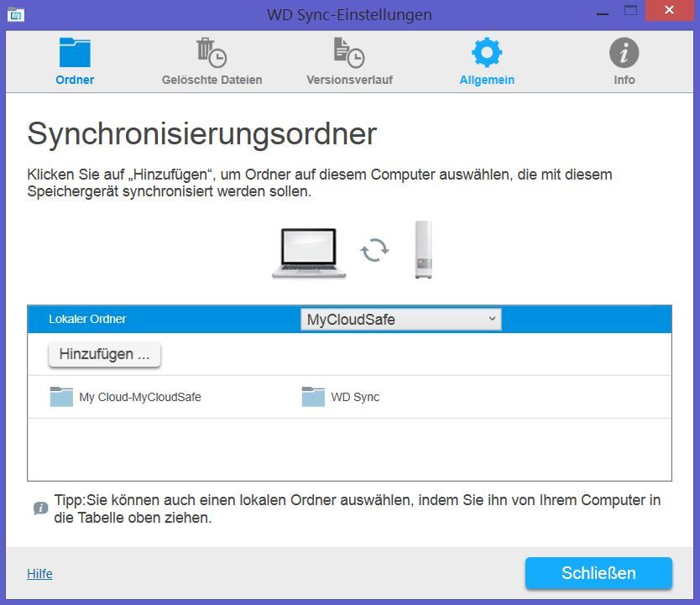Click the WD Sync title bar app icon
Viewport: 700px width, 605px height.
(x=16, y=14)
